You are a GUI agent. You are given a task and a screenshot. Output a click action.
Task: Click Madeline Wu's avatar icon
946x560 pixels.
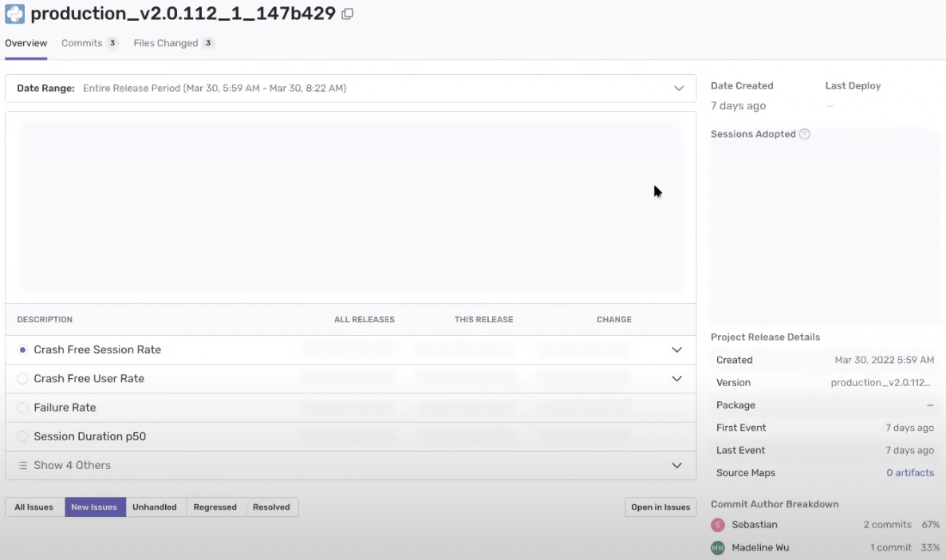pyautogui.click(x=717, y=547)
